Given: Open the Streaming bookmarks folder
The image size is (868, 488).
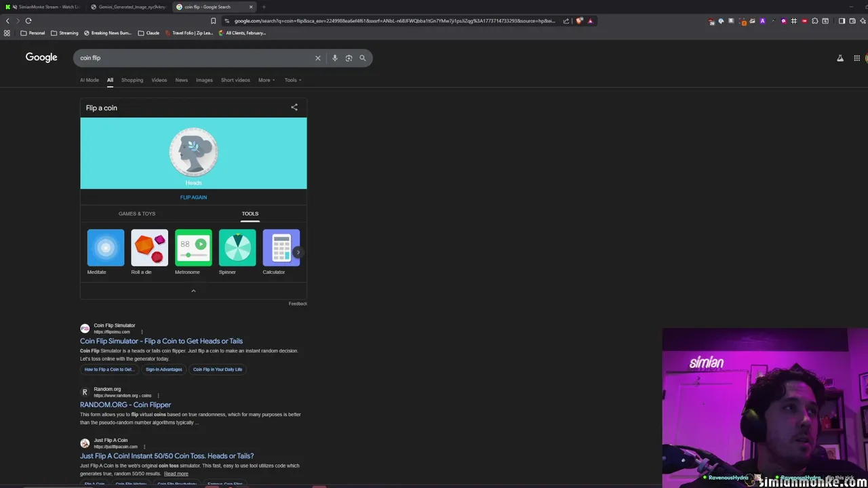Looking at the screenshot, I should (x=64, y=33).
